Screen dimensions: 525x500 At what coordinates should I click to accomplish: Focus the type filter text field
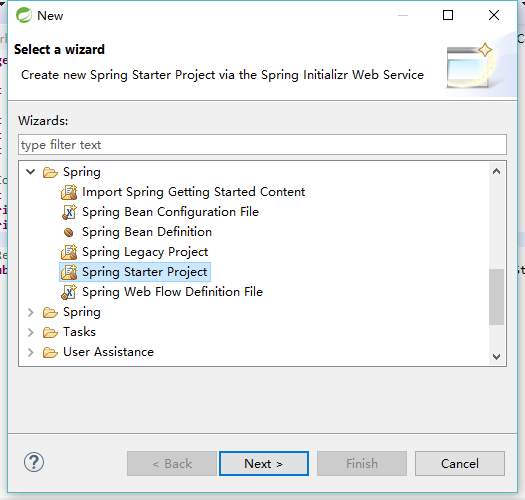[x=262, y=145]
